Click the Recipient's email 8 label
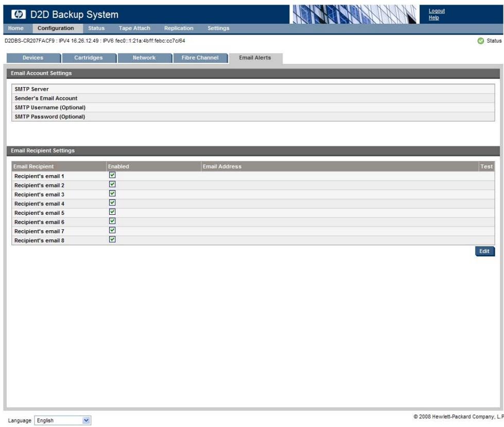This screenshot has width=504, height=427. point(39,241)
